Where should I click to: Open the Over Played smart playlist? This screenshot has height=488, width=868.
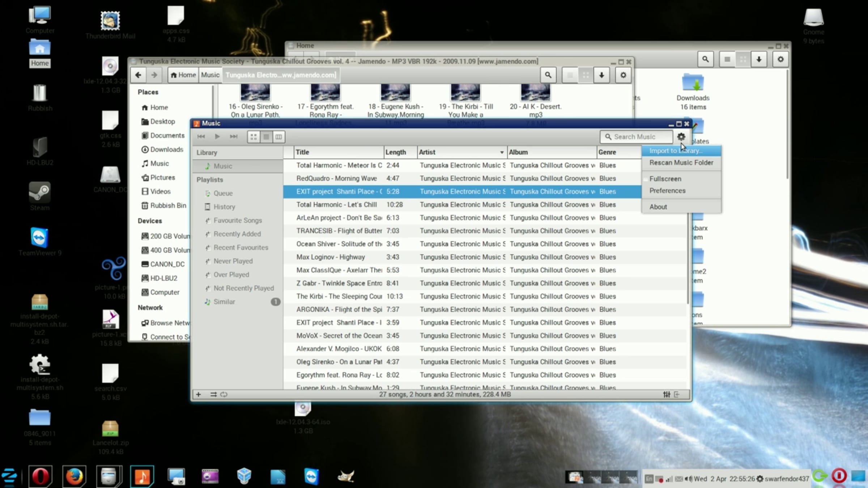point(238,275)
